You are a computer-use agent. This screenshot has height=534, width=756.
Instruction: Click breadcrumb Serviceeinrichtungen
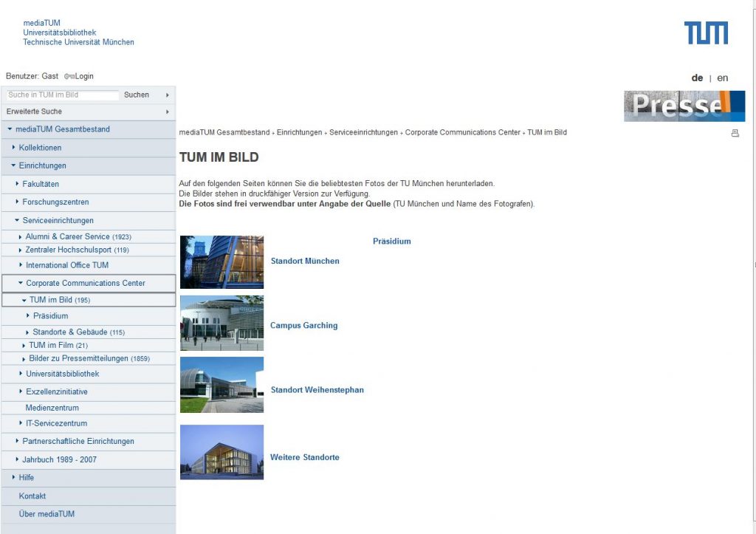click(363, 132)
